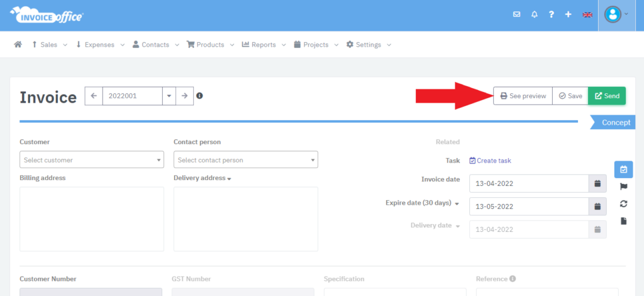Click the Customer Number field
This screenshot has width=644, height=296.
91,292
